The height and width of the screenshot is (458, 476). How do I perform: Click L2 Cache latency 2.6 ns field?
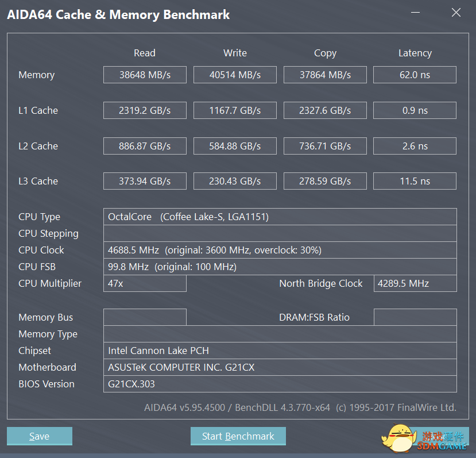point(415,146)
